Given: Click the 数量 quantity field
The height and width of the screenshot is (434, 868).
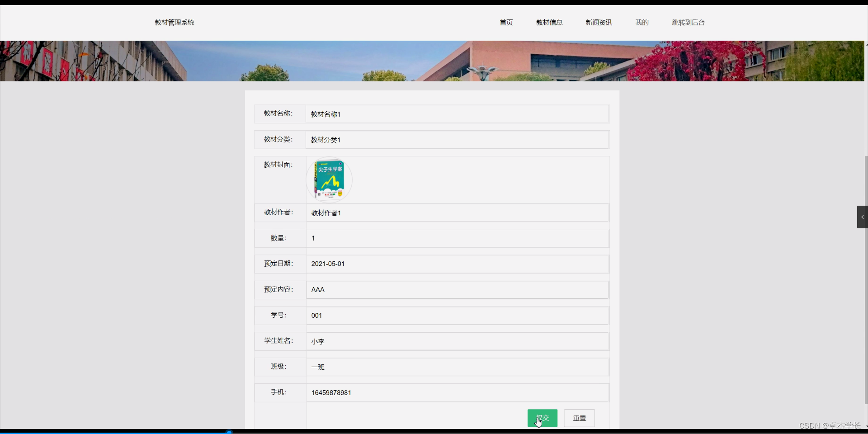Looking at the screenshot, I should [457, 238].
